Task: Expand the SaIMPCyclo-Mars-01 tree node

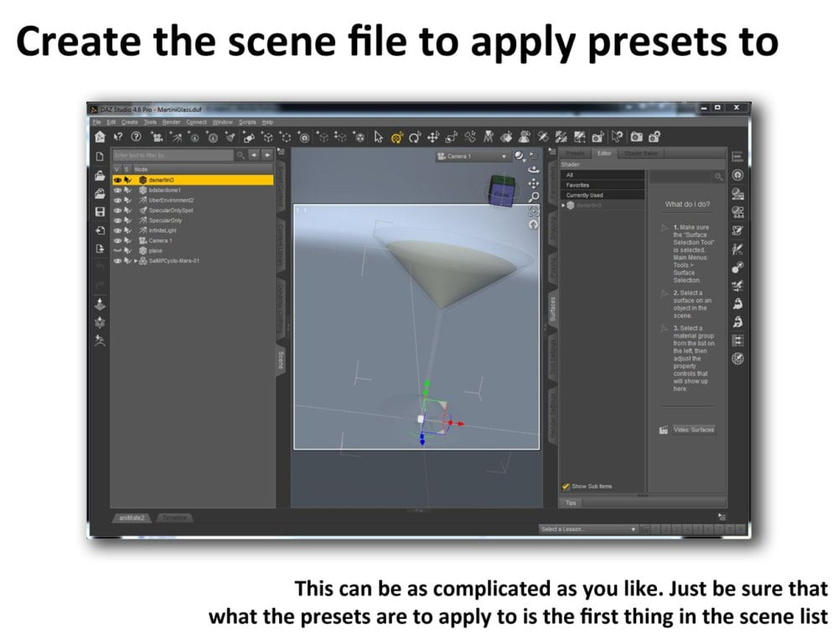Action: [x=136, y=260]
